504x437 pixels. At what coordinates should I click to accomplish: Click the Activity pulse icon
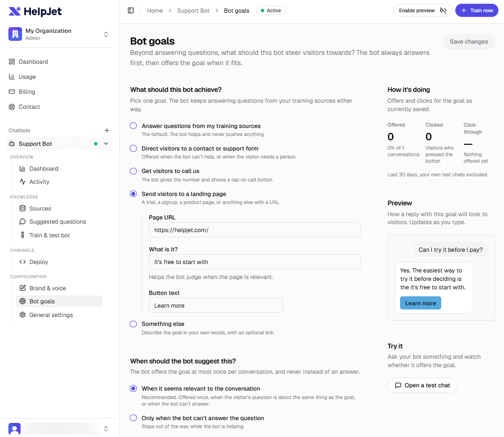pos(22,182)
